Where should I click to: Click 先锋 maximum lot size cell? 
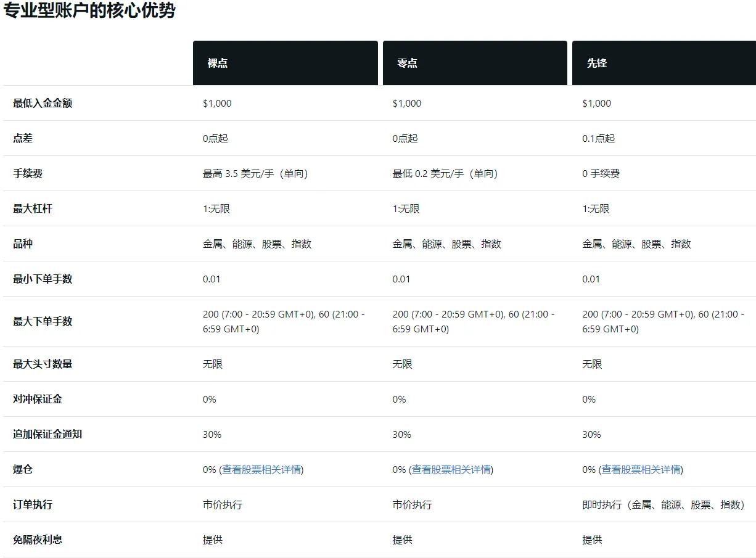point(664,321)
